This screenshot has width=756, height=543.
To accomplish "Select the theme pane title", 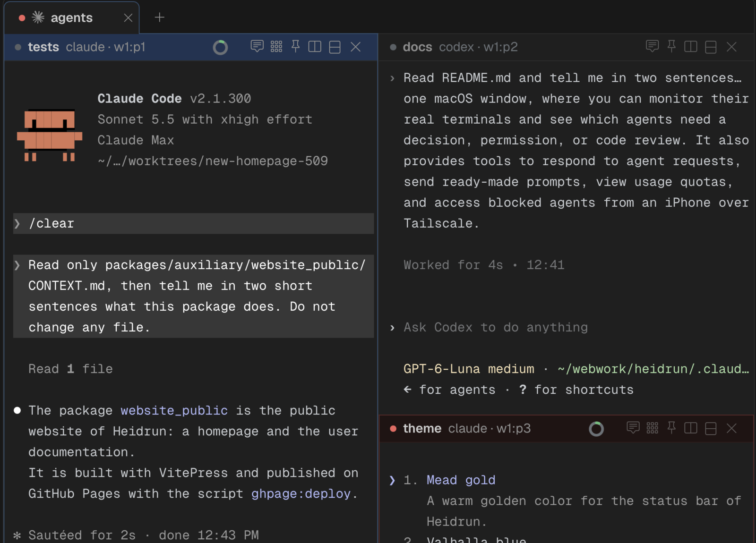I will [422, 428].
